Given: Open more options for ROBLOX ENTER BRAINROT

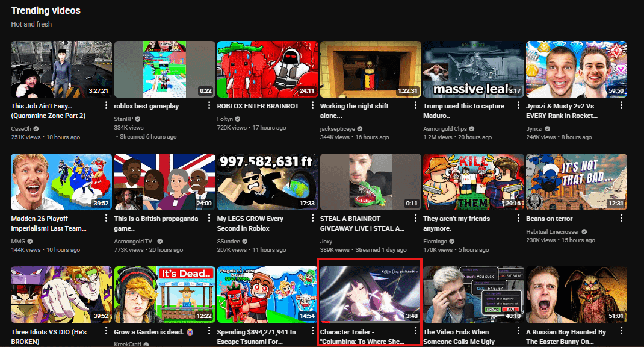Looking at the screenshot, I should 312,105.
